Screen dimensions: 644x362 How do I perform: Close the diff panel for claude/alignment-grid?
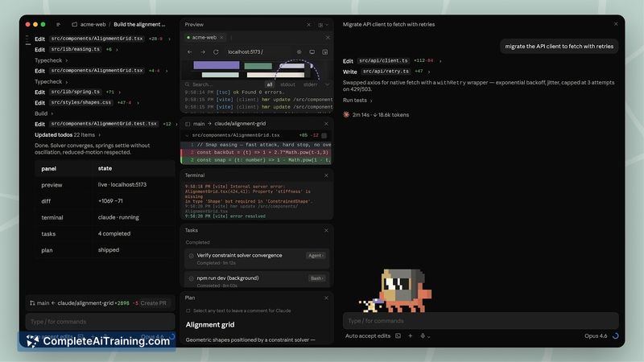(326, 124)
